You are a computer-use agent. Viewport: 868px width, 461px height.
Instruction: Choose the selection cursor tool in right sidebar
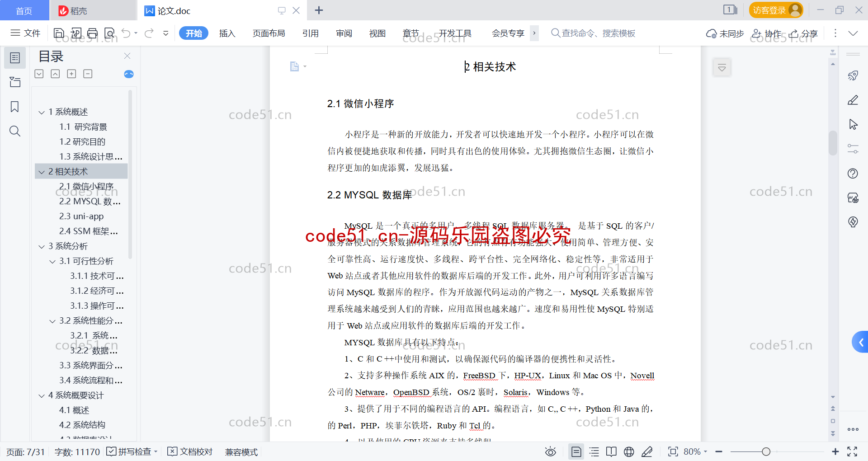853,124
